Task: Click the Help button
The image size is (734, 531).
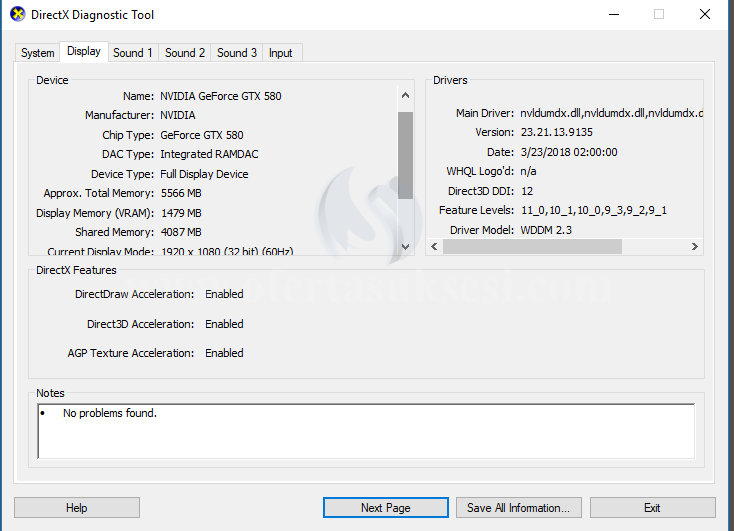Action: click(x=77, y=508)
